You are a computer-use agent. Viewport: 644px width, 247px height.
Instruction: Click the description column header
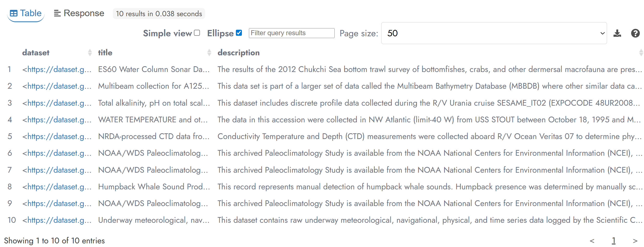click(238, 53)
